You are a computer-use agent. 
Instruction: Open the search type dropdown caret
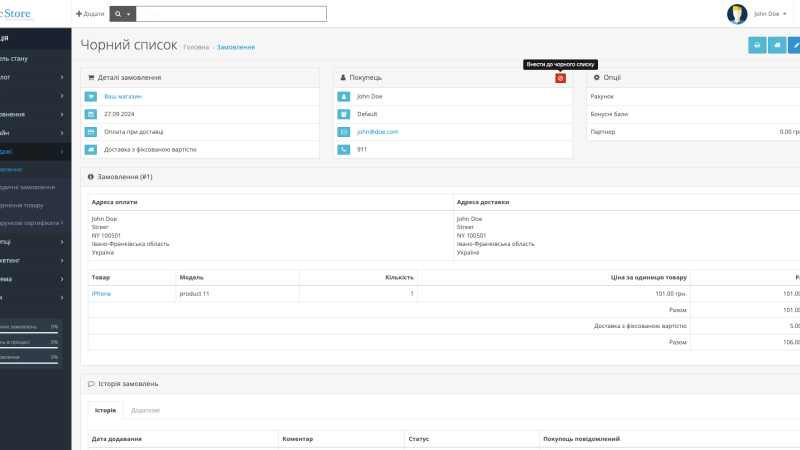[x=129, y=14]
